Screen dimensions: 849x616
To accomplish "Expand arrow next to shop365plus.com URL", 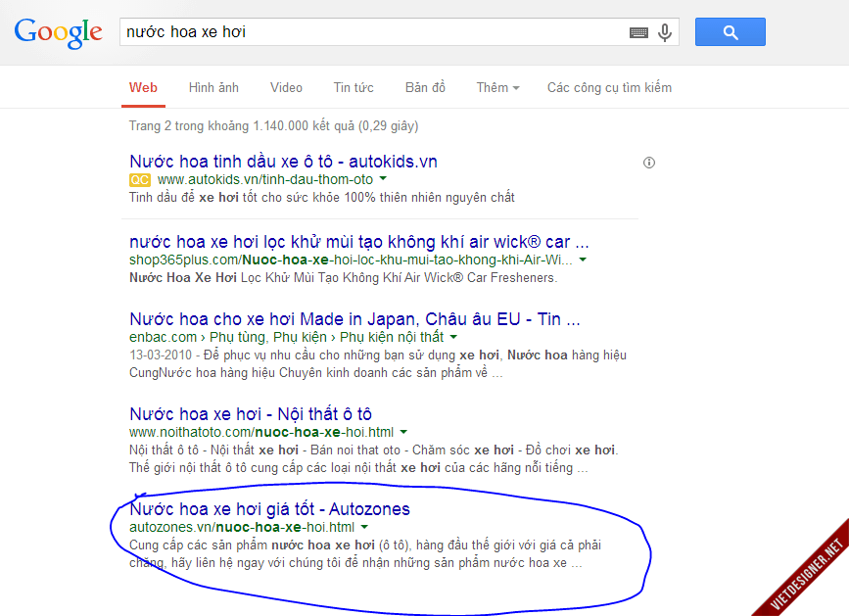I will 583,260.
